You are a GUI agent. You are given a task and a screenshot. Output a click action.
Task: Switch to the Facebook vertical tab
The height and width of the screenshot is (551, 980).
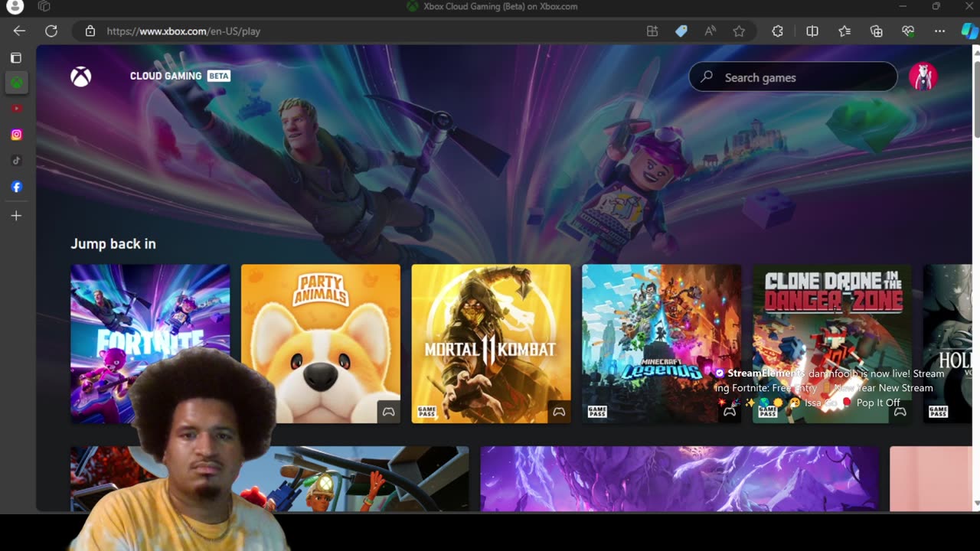click(x=16, y=187)
